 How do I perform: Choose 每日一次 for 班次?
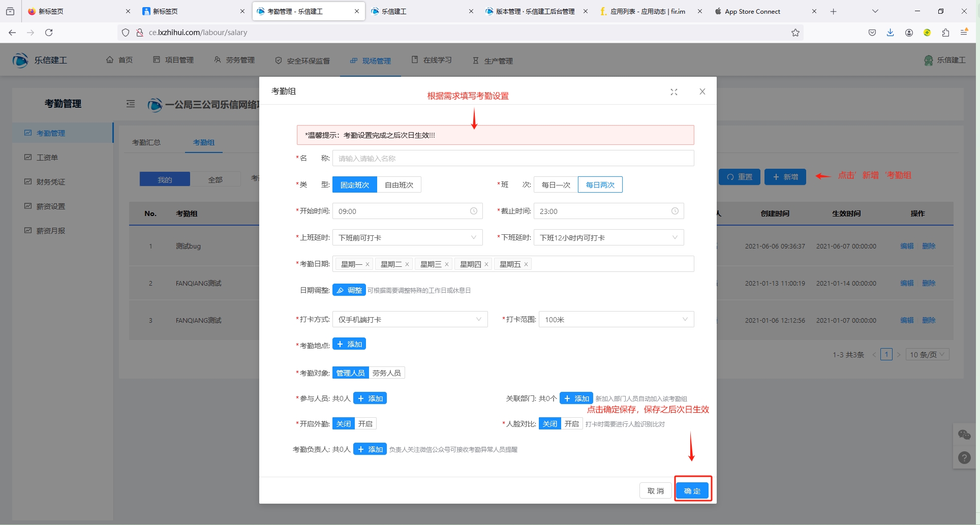pyautogui.click(x=556, y=184)
